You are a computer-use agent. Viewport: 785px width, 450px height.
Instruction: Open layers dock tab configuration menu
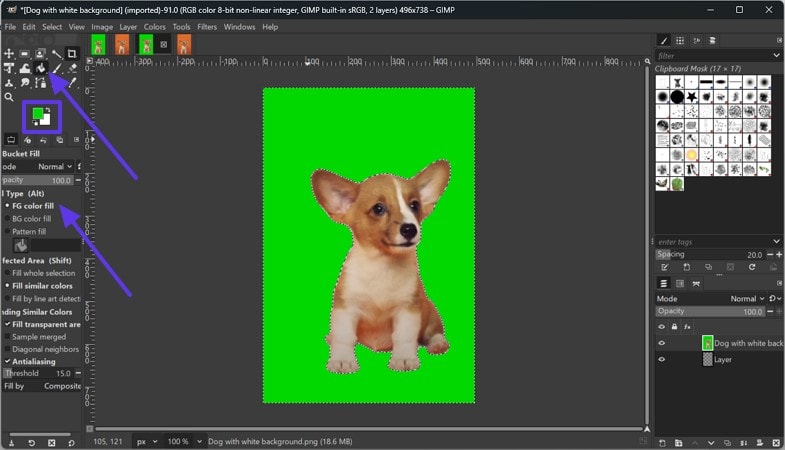pyautogui.click(x=779, y=283)
